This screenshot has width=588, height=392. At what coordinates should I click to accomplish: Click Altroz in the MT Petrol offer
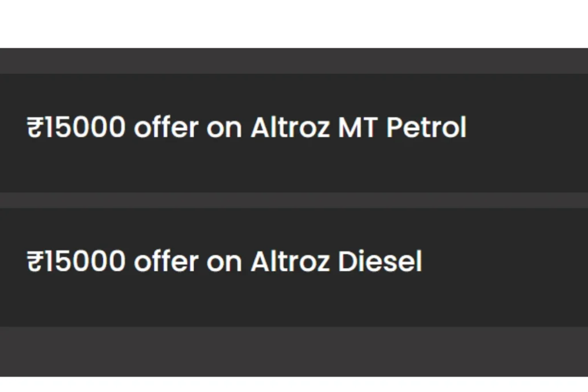290,127
